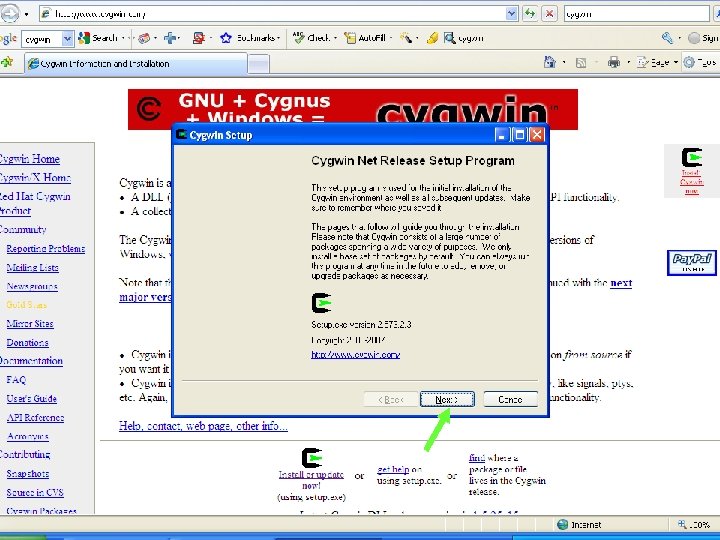Click the browser search box containing cygwin
The image size is (720, 540).
click(x=636, y=14)
